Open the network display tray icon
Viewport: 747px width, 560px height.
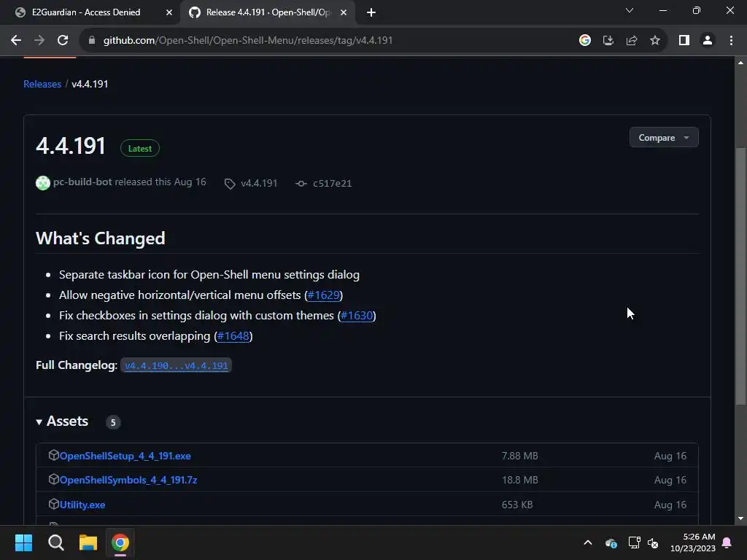[x=634, y=542]
